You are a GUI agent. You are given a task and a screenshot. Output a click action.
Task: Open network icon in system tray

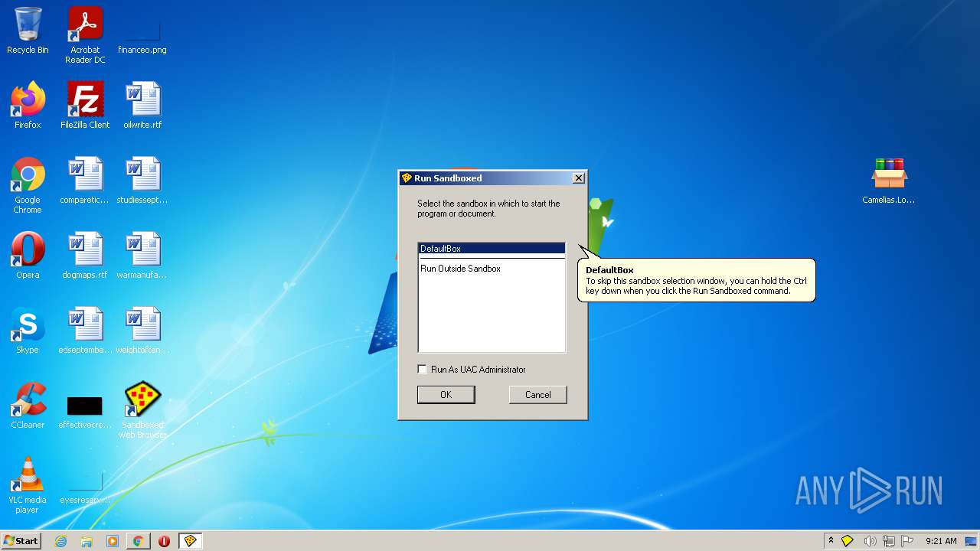[x=889, y=541]
